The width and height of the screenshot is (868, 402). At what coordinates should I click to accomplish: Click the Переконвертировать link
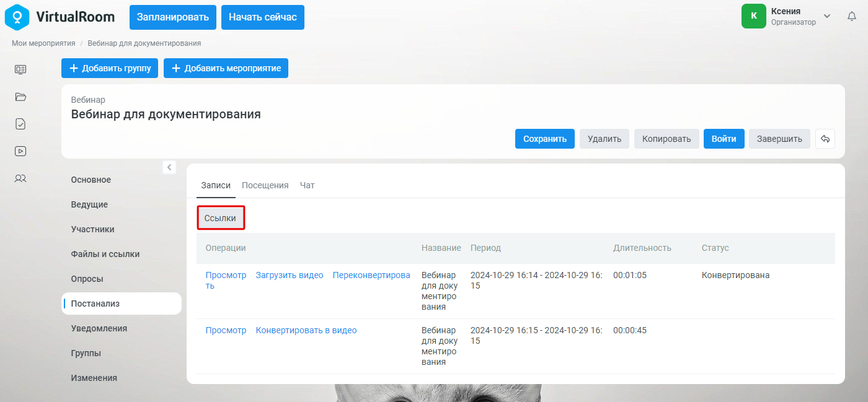(x=371, y=275)
